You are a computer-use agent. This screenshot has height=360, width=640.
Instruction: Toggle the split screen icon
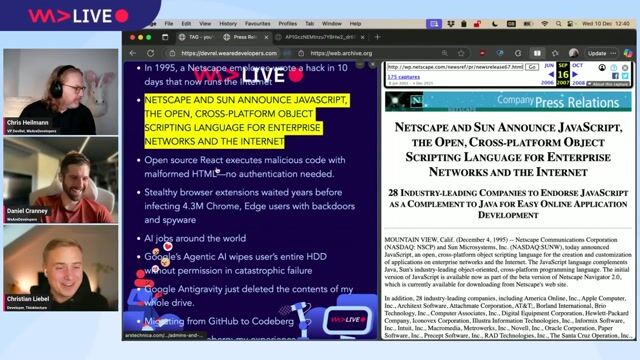click(x=537, y=53)
